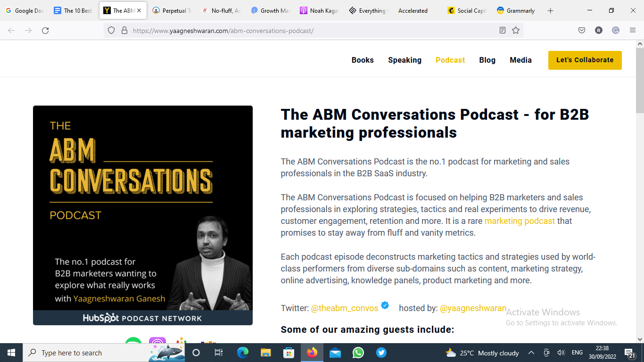Image resolution: width=644 pixels, height=362 pixels.
Task: Switch to the Growth Ma tab
Action: 270,10
